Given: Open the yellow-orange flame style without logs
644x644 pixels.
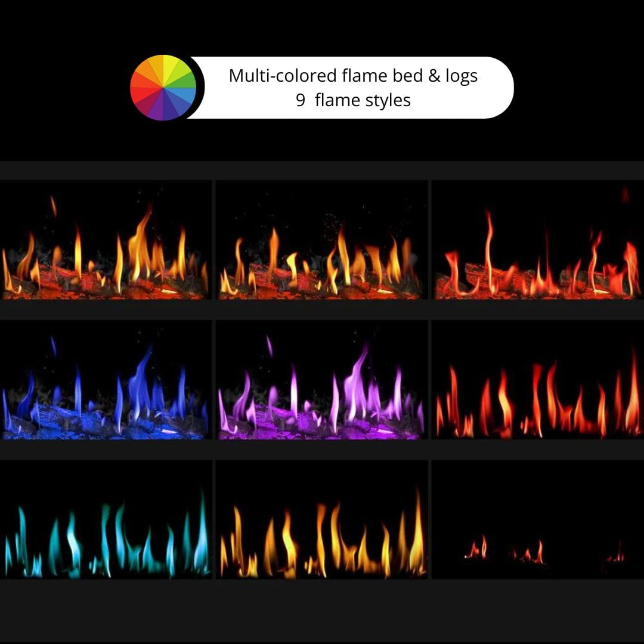Looking at the screenshot, I should point(321,519).
